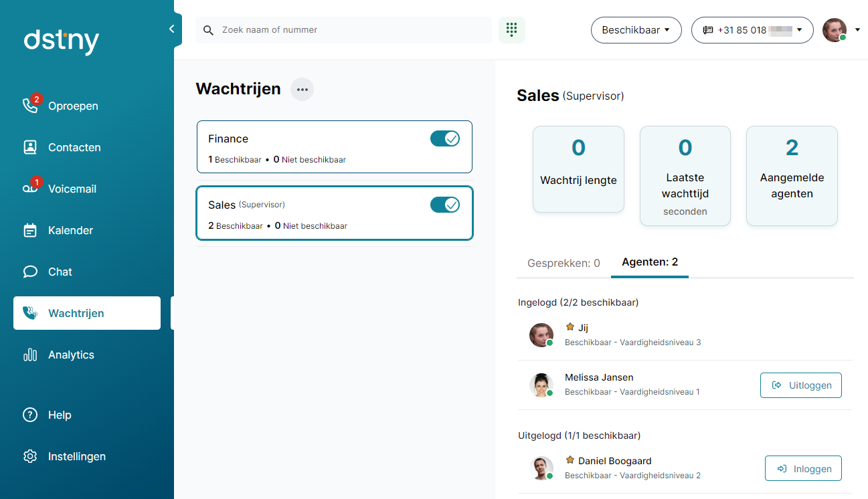Click the Oproepen phone icon in sidebar
The height and width of the screenshot is (499, 868).
coord(30,106)
